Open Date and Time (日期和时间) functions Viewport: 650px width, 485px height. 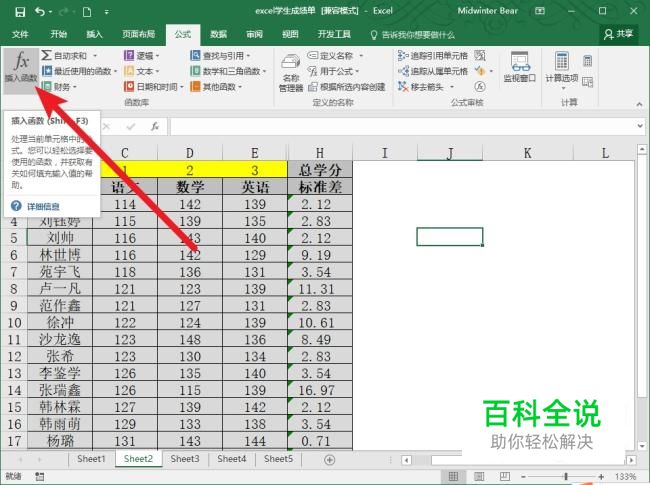[154, 87]
